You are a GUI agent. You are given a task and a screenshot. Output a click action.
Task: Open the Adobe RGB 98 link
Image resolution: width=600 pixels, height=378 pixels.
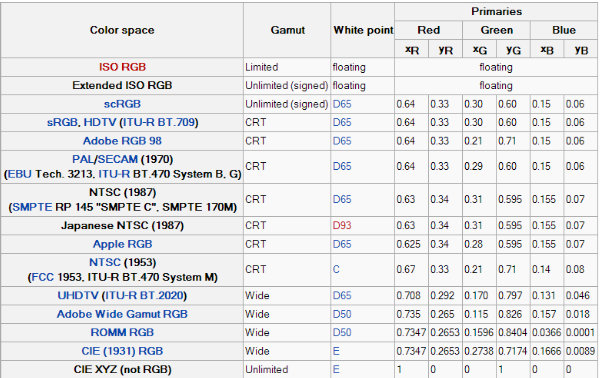[122, 141]
